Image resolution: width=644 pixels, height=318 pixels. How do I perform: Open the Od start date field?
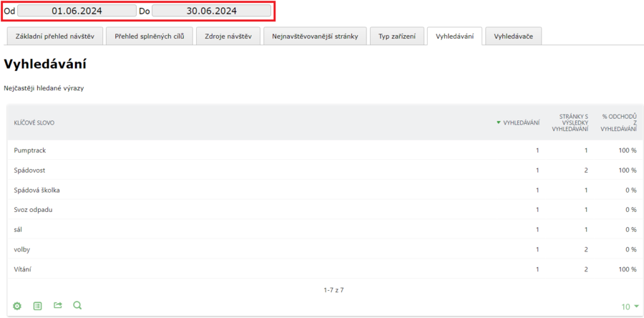click(x=77, y=11)
